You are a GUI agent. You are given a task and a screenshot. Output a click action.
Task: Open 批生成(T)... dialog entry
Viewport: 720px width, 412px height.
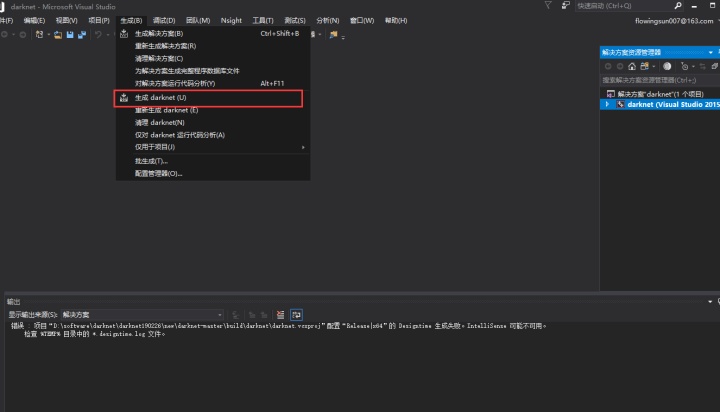point(213,161)
